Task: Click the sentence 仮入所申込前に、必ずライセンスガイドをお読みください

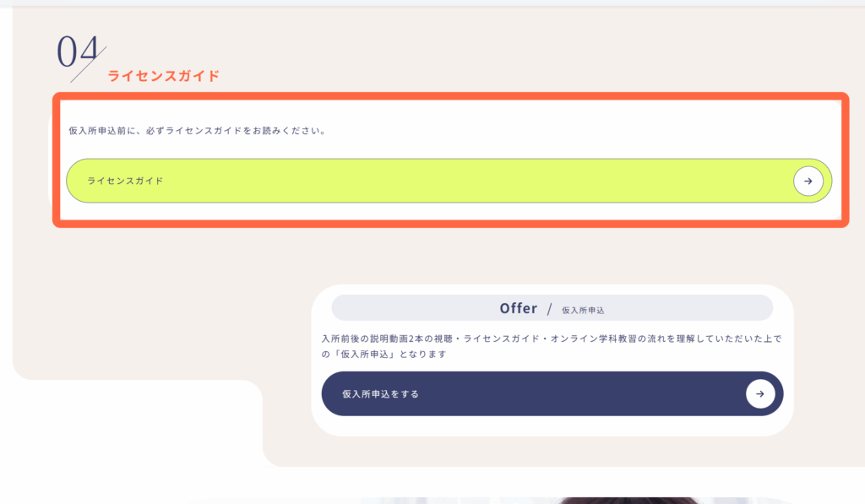Action: pyautogui.click(x=198, y=131)
